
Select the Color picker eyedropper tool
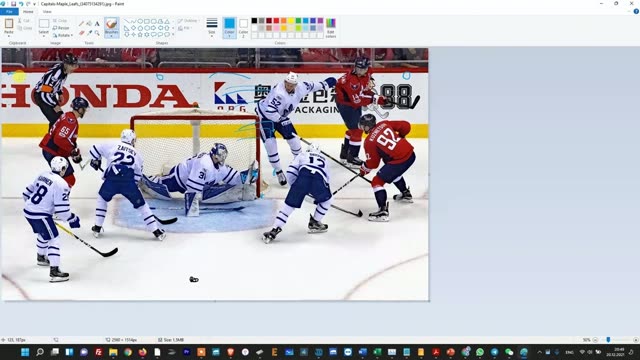coord(89,33)
